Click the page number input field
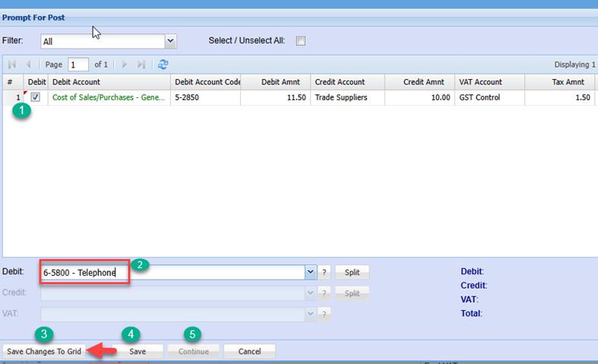 [78, 65]
